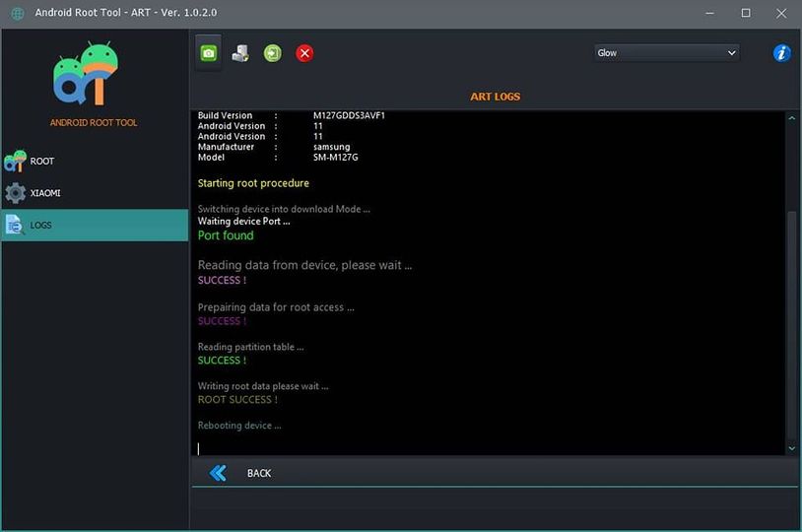Click the ANDROID ROOT TOOL title text
This screenshot has height=532, width=802.
coord(94,123)
